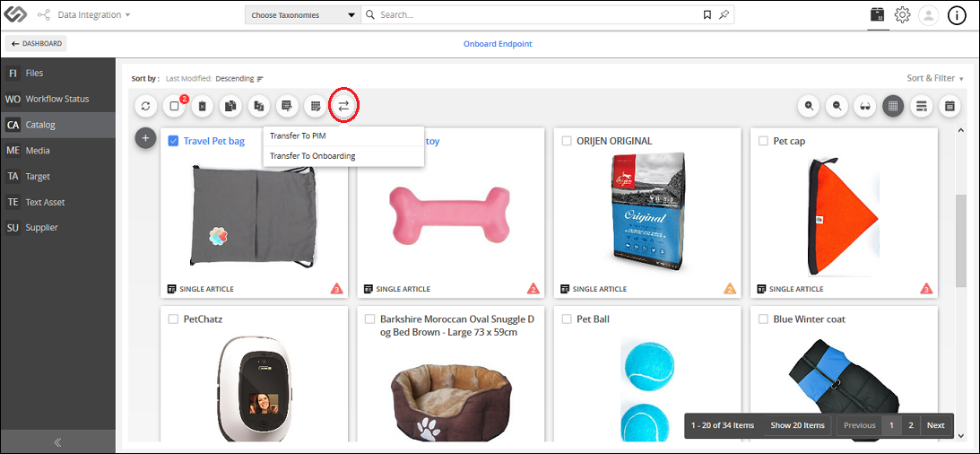Click the grid edit icon in toolbar
This screenshot has height=454, width=980.
click(316, 106)
